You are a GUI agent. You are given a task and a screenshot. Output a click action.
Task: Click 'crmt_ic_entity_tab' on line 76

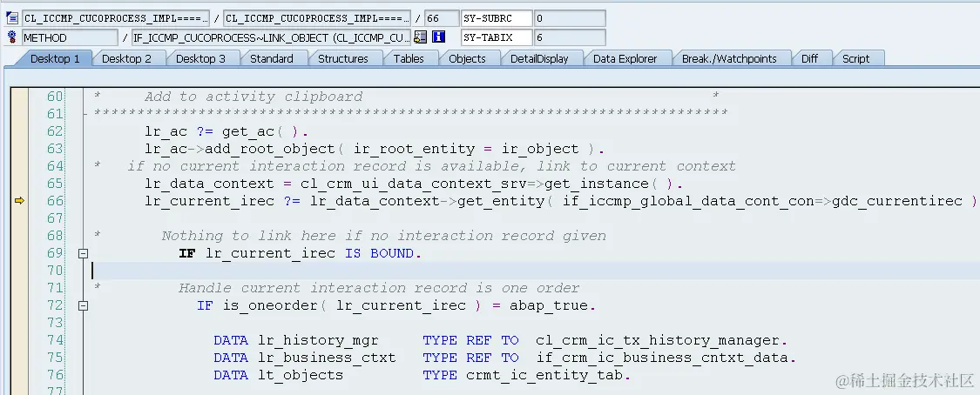(544, 375)
